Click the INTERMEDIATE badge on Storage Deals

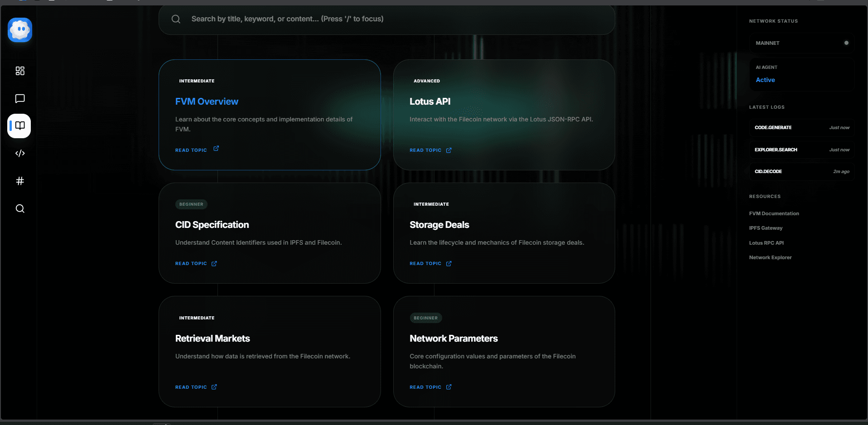(431, 204)
